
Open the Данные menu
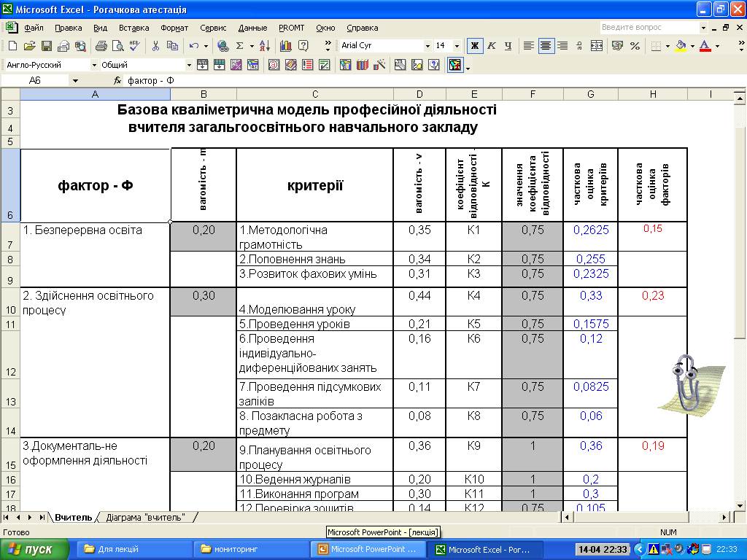click(x=252, y=28)
